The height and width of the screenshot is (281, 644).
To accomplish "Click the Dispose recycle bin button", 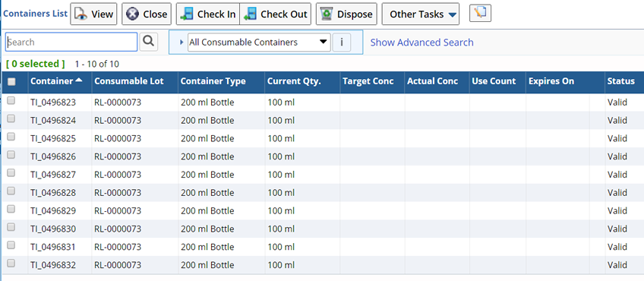I will tap(346, 14).
